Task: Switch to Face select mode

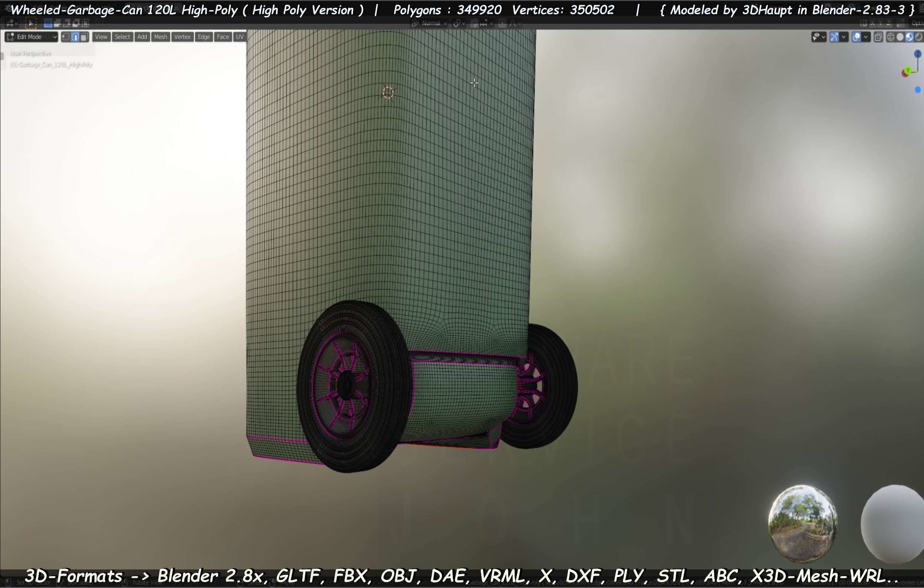Action: tap(84, 37)
